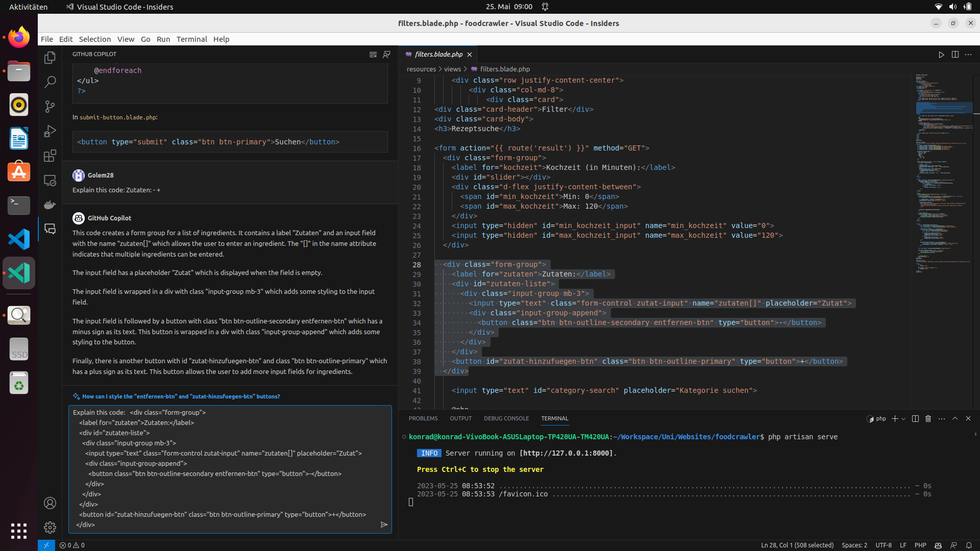Screen dimensions: 980x551
Task: Click PHP language mode in status bar
Action: tap(921, 545)
